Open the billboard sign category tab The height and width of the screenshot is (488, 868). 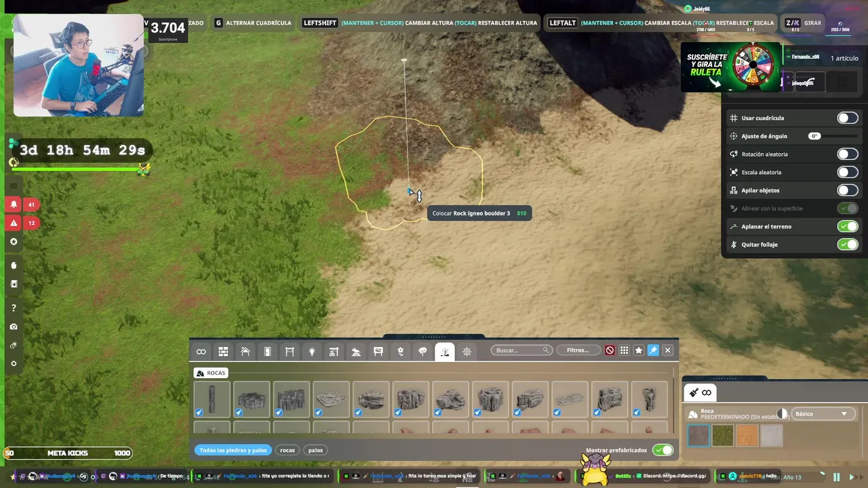pos(378,351)
